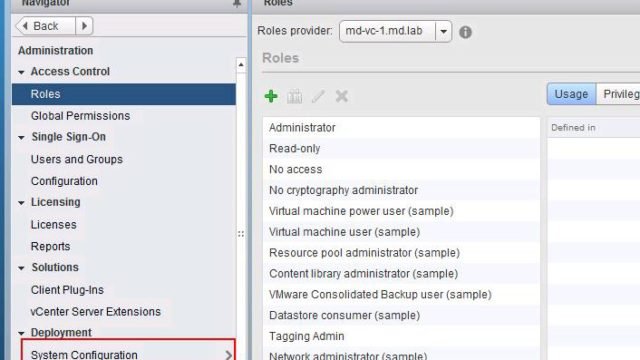The width and height of the screenshot is (640, 360).
Task: Click the Back navigation button
Action: pyautogui.click(x=45, y=26)
